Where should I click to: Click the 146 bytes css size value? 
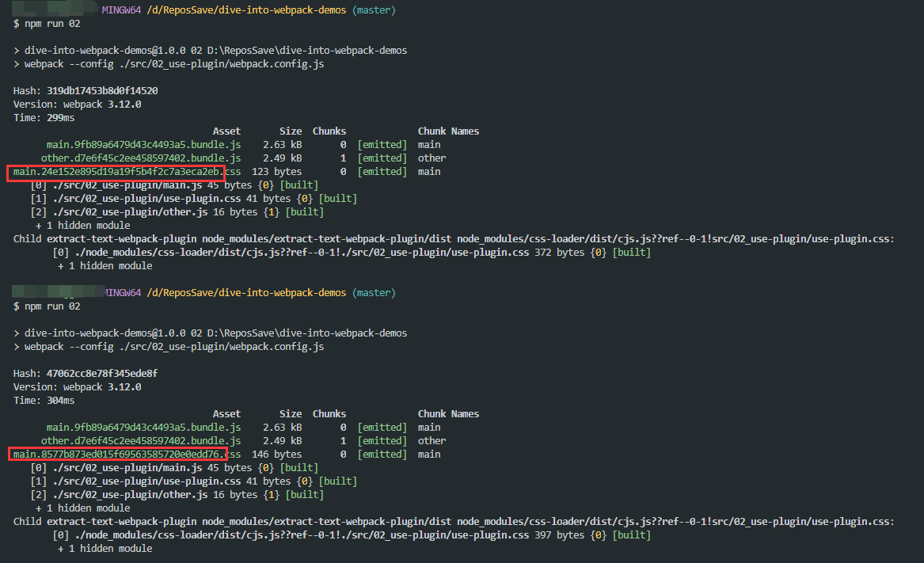coord(276,455)
